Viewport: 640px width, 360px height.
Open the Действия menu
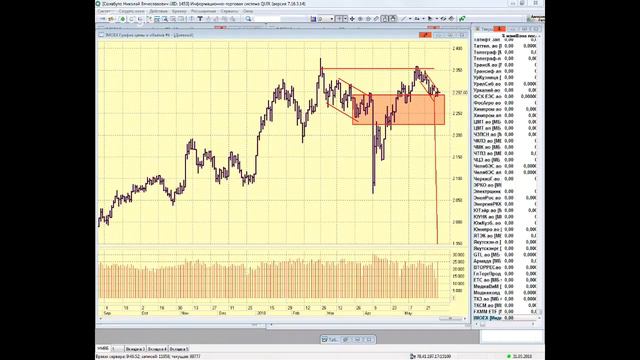(x=158, y=11)
